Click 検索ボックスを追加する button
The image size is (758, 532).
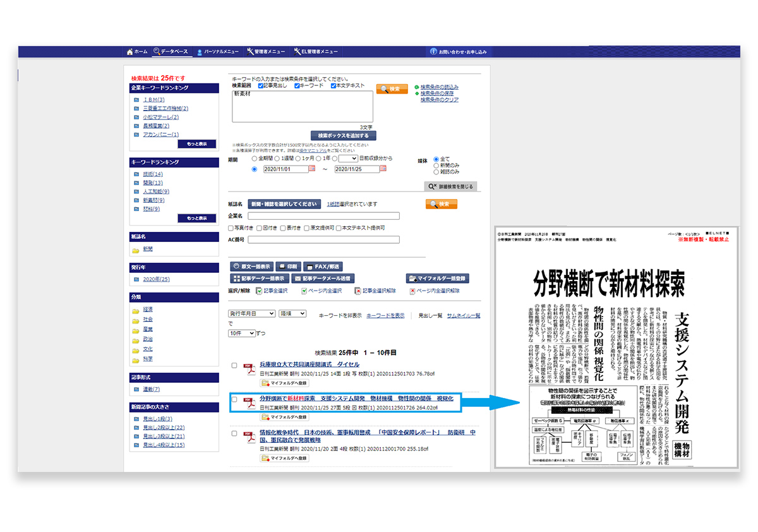point(344,136)
